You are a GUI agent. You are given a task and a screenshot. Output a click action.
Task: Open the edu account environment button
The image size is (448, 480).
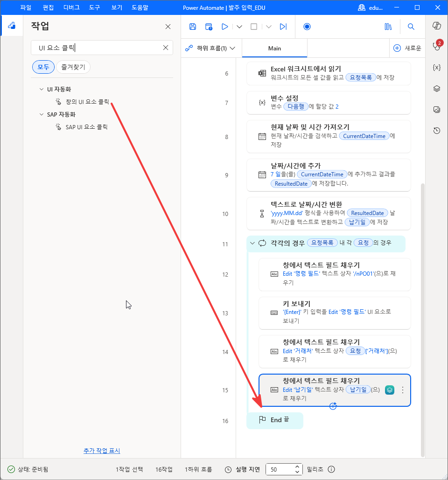[371, 7]
